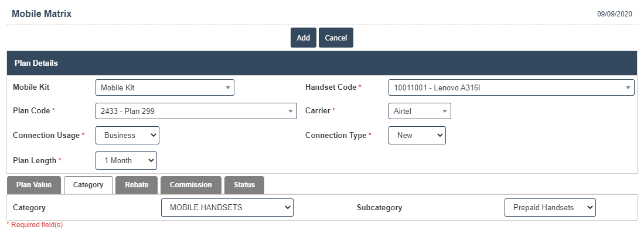Click the Cancel button
This screenshot has height=236, width=644.
336,38
